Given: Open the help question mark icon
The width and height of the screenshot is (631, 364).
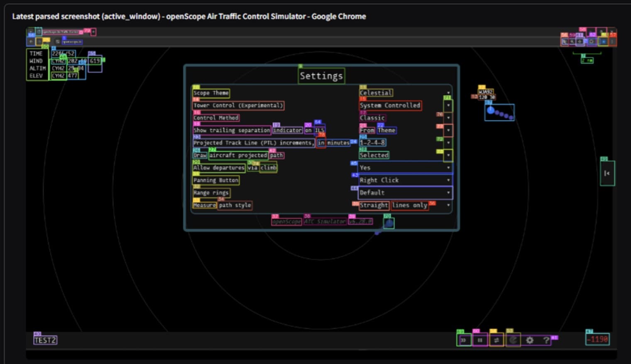Looking at the screenshot, I should point(546,340).
